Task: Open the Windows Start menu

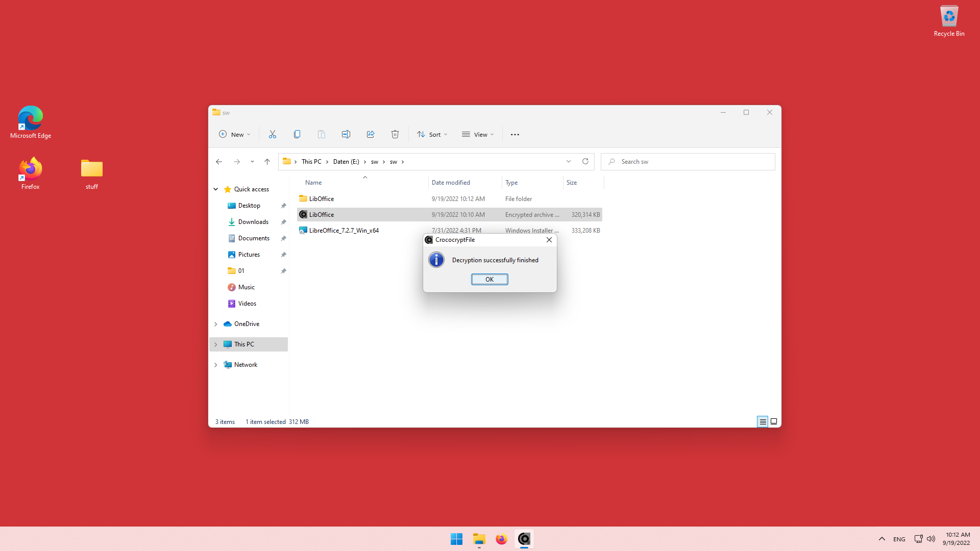Action: (x=456, y=539)
